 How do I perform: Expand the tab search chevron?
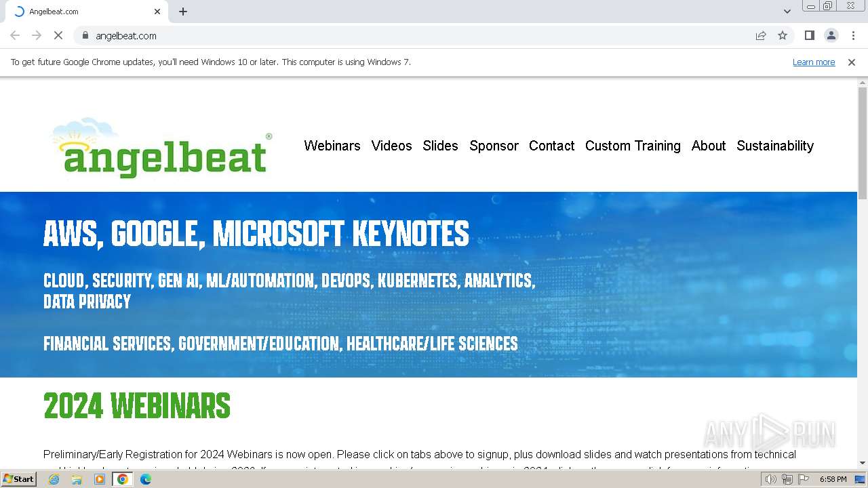click(x=787, y=12)
